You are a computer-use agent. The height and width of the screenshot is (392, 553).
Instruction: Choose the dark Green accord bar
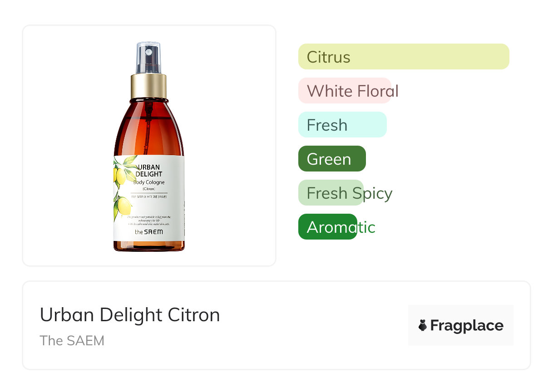331,159
